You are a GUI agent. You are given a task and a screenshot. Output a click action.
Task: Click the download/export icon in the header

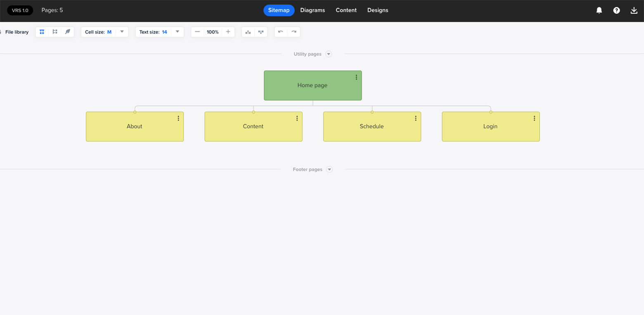point(634,10)
